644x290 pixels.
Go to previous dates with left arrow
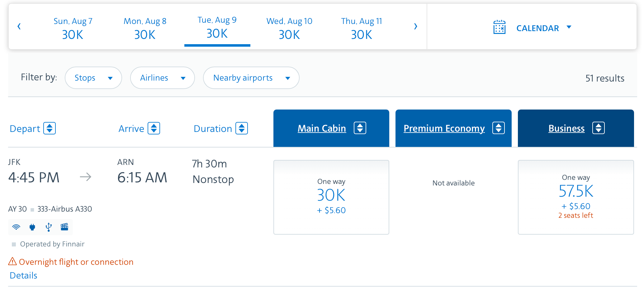coord(19,26)
